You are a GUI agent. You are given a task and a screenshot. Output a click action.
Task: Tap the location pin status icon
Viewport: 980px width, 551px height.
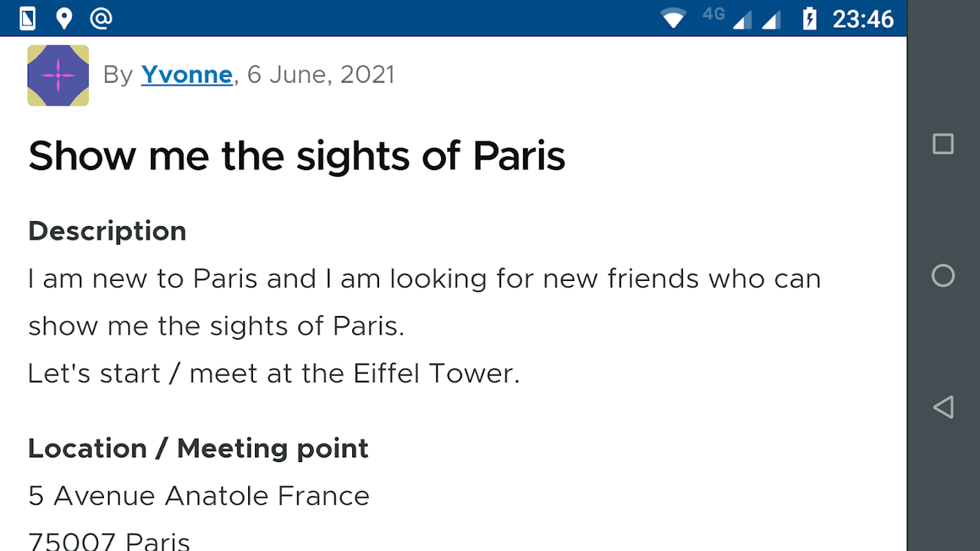tap(64, 19)
